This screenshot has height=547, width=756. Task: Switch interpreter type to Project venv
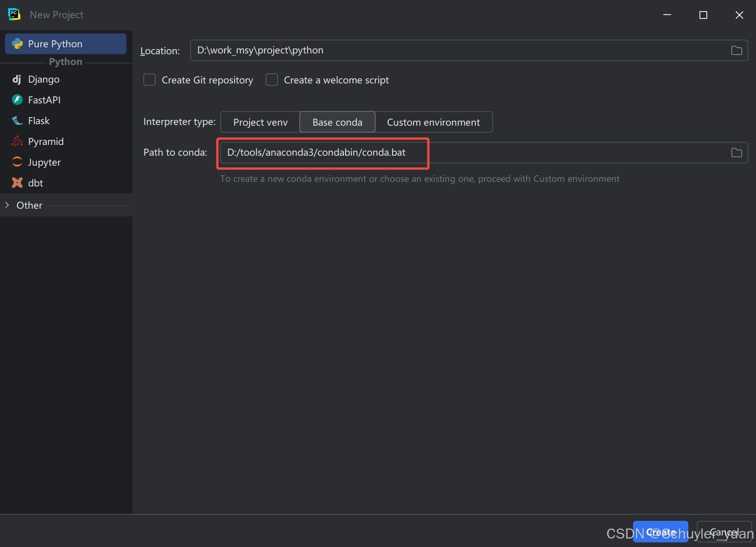[x=260, y=122]
